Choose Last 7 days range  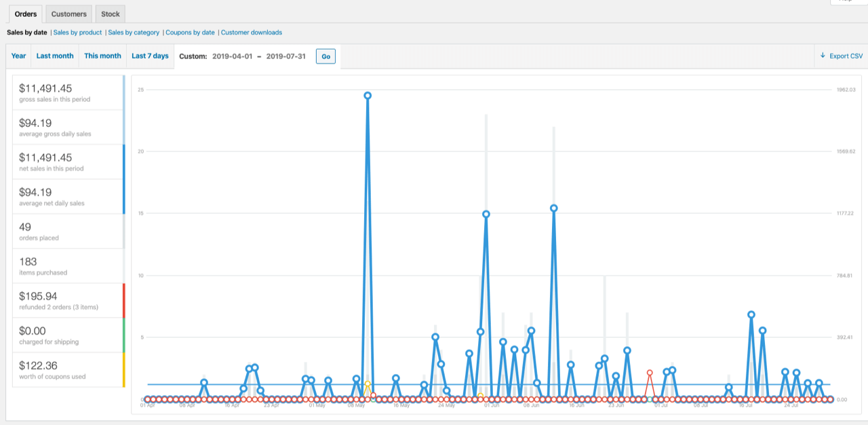tap(150, 56)
